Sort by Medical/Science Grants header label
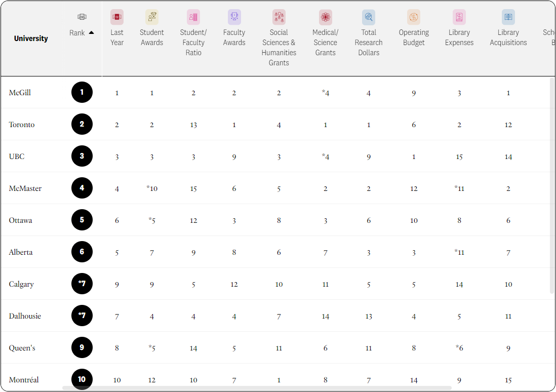The width and height of the screenshot is (556, 392). pyautogui.click(x=325, y=42)
